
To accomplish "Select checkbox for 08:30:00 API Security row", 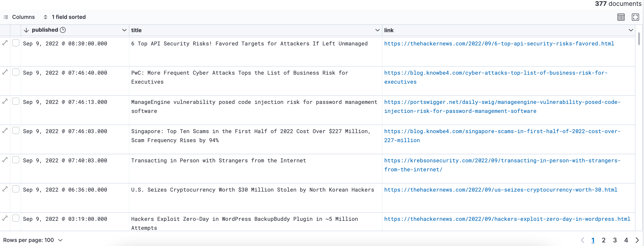I will 16,43.
